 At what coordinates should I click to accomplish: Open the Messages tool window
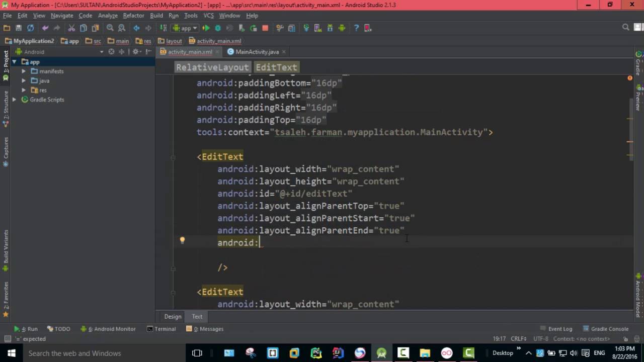(205, 329)
